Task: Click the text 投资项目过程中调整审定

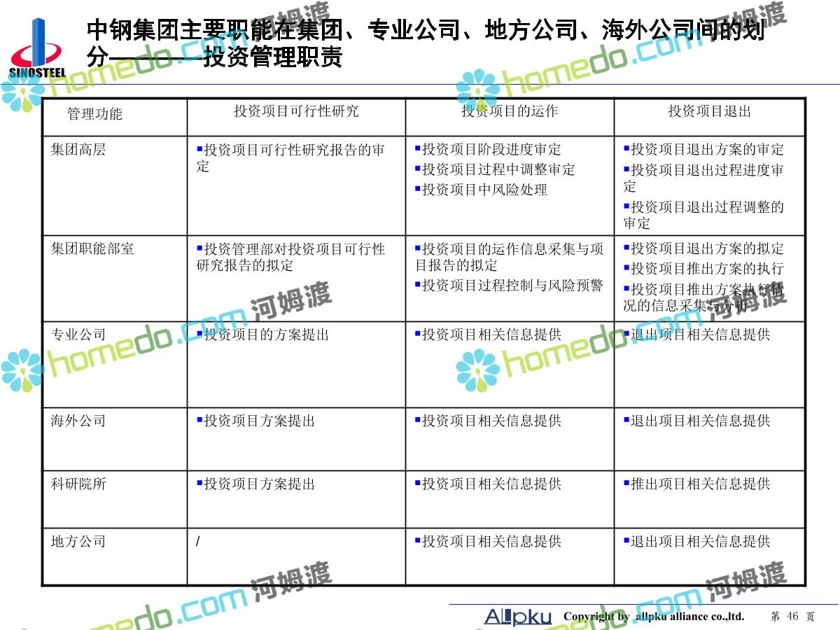Action: (x=498, y=169)
